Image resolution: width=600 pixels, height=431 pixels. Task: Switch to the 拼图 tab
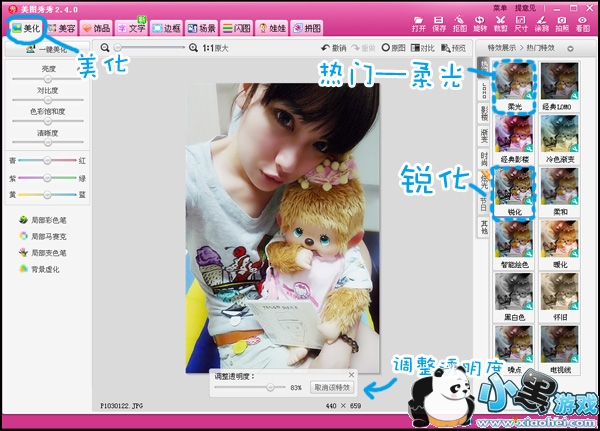tap(307, 28)
